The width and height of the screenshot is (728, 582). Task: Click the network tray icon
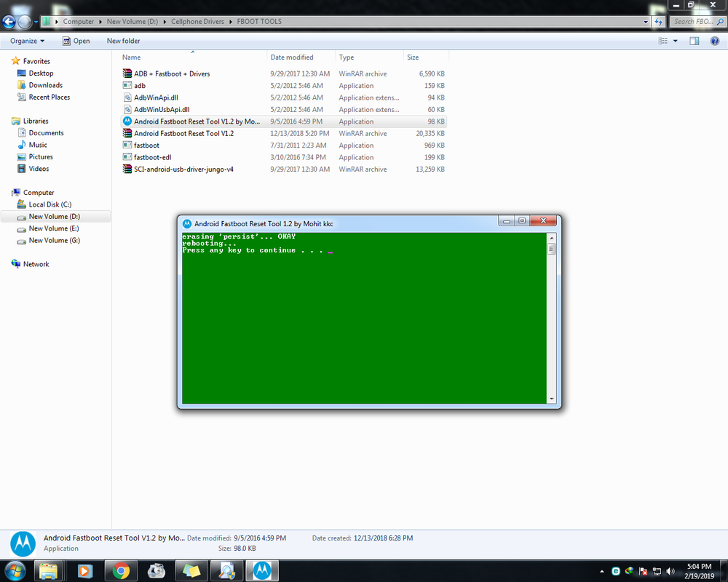coord(657,571)
